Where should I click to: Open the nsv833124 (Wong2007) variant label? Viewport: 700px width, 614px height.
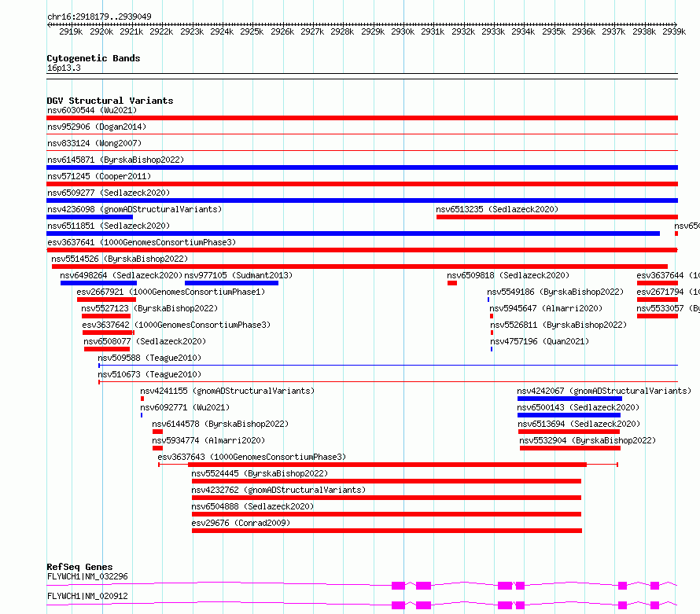[x=94, y=143]
